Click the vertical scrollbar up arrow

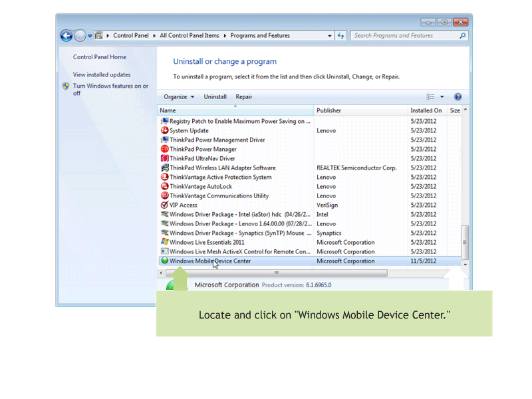tap(465, 109)
